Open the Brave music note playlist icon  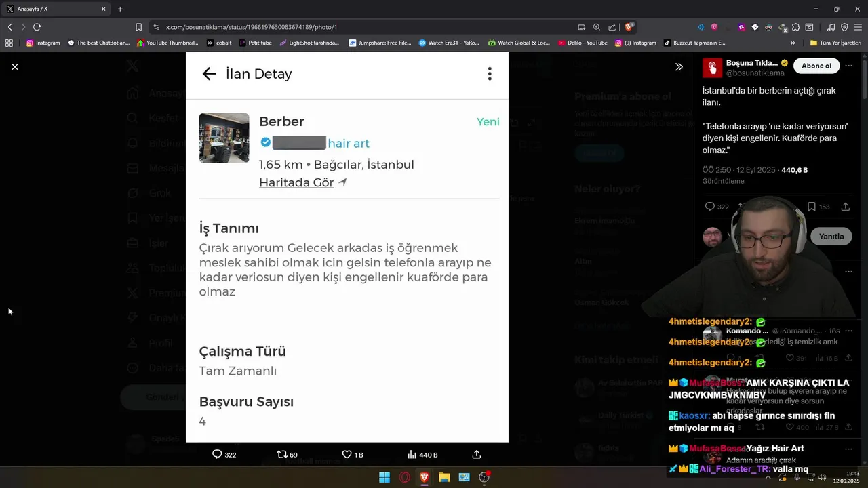[x=831, y=27]
